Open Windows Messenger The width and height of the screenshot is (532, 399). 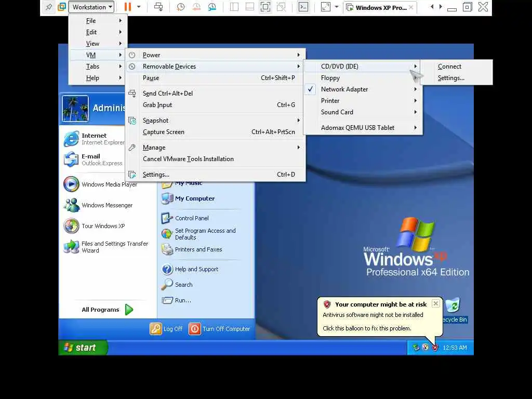click(x=98, y=205)
